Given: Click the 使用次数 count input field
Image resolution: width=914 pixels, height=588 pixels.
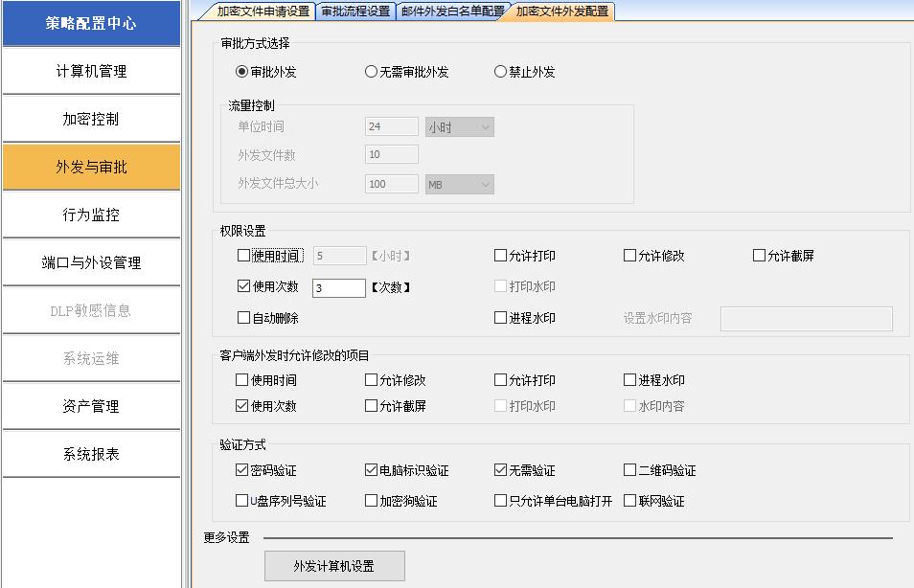Looking at the screenshot, I should (x=337, y=285).
